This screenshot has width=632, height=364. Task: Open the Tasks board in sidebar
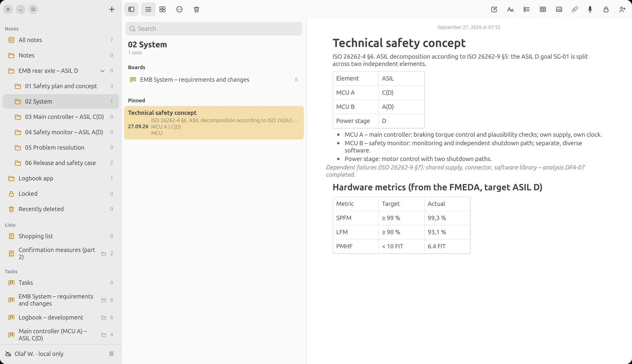tap(61, 283)
